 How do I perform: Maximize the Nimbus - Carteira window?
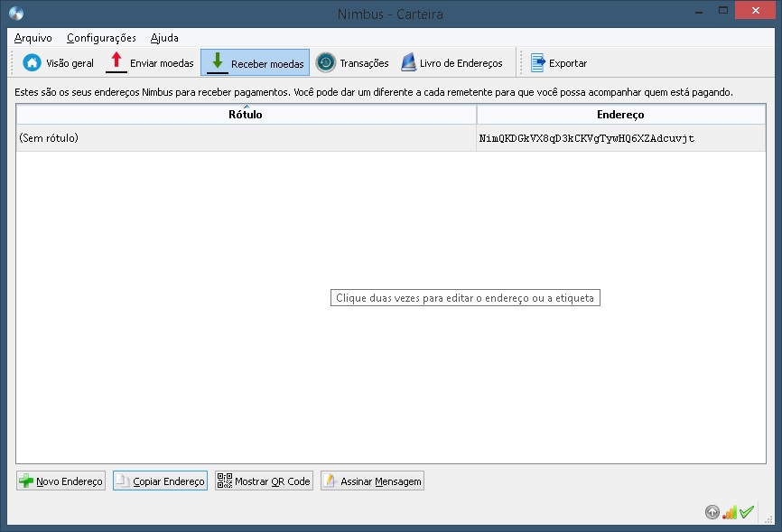(x=723, y=11)
